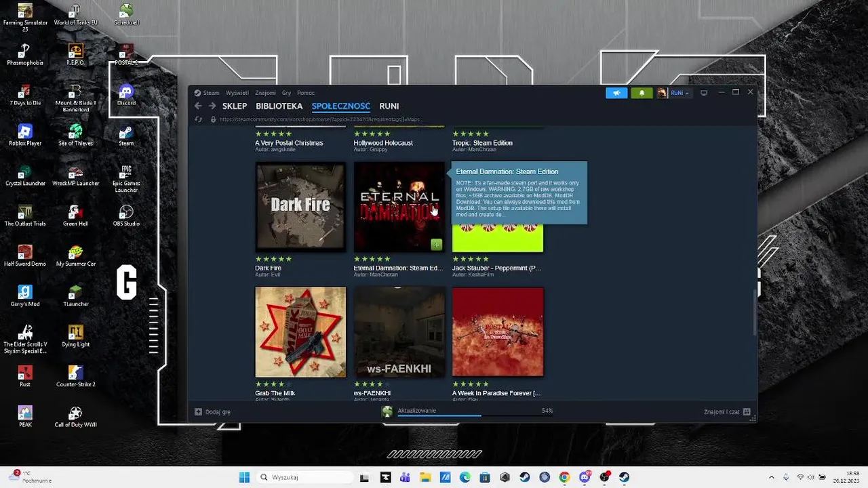Switch to the SPOŁECZNOŚĆ tab
The image size is (868, 488).
tap(341, 106)
